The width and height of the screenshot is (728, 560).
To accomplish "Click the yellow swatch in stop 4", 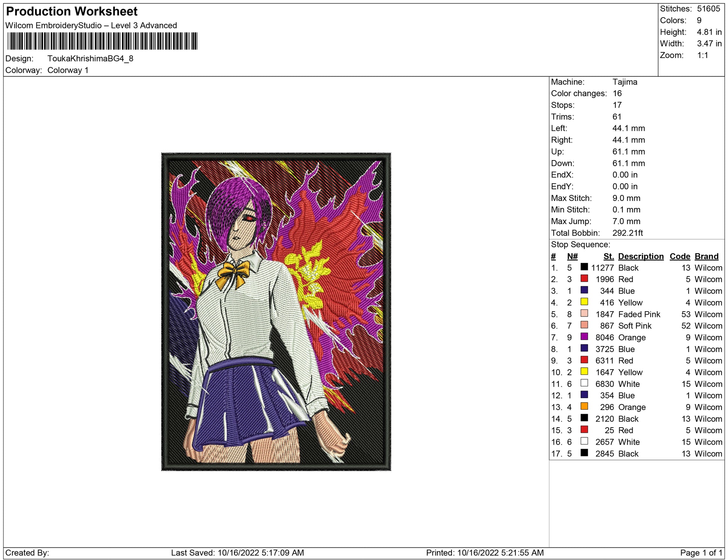I will pyautogui.click(x=584, y=302).
